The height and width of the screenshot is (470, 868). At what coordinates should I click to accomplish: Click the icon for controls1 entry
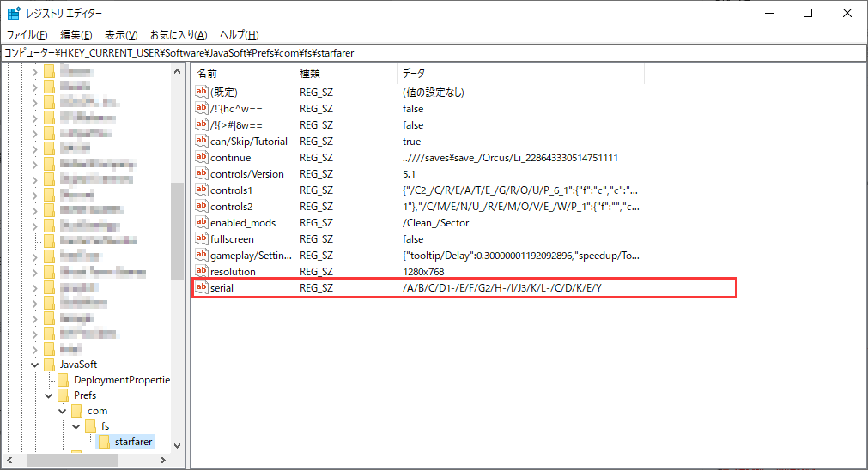[x=202, y=190]
